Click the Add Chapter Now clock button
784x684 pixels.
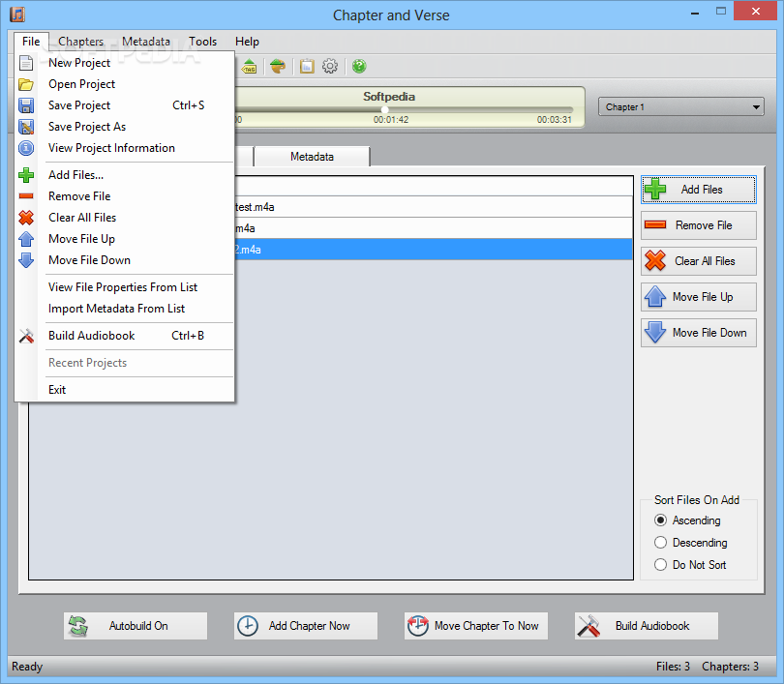click(x=306, y=626)
